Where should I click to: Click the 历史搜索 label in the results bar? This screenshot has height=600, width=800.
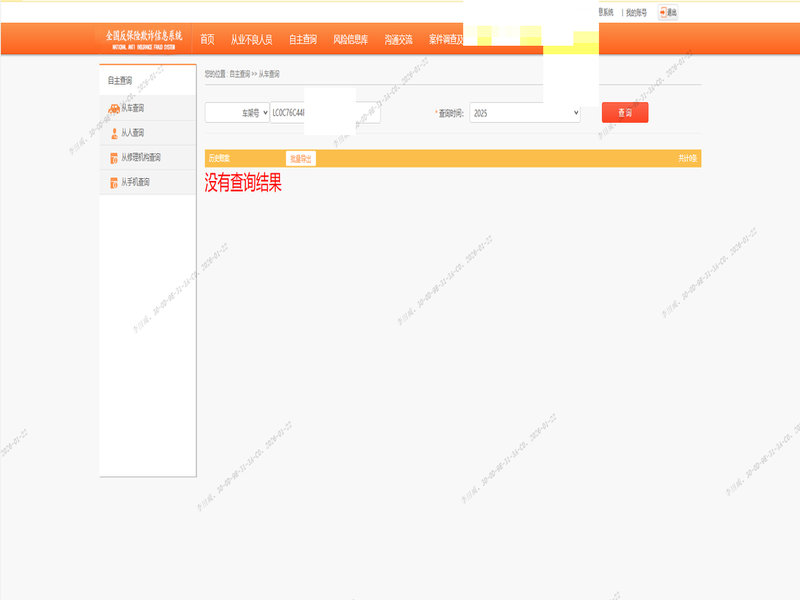218,159
